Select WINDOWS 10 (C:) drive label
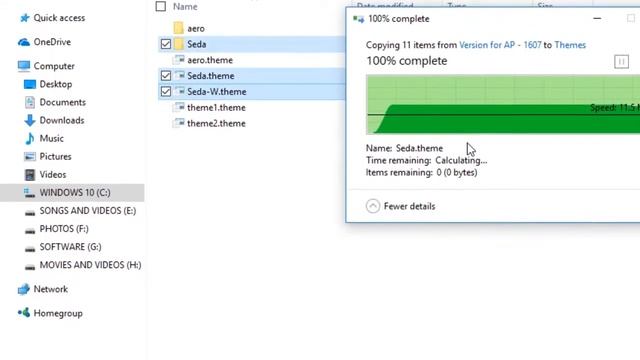This screenshot has width=640, height=360. tap(75, 193)
